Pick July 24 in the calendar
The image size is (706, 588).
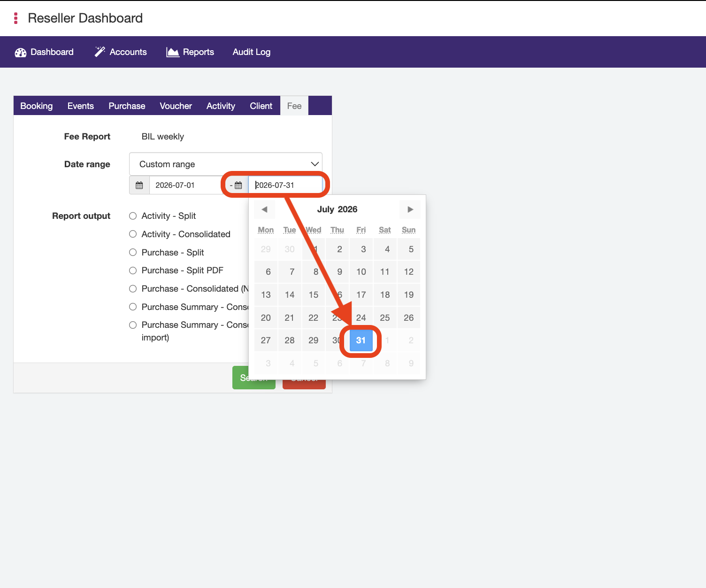[x=361, y=318]
